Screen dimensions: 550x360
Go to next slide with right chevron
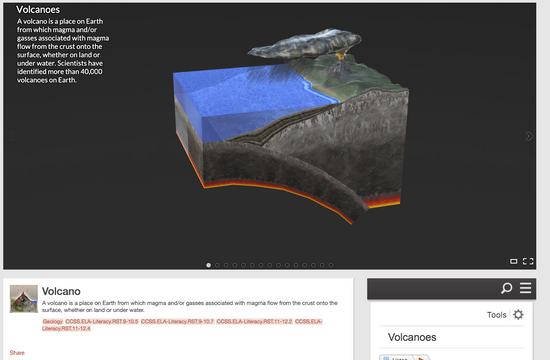click(x=529, y=136)
